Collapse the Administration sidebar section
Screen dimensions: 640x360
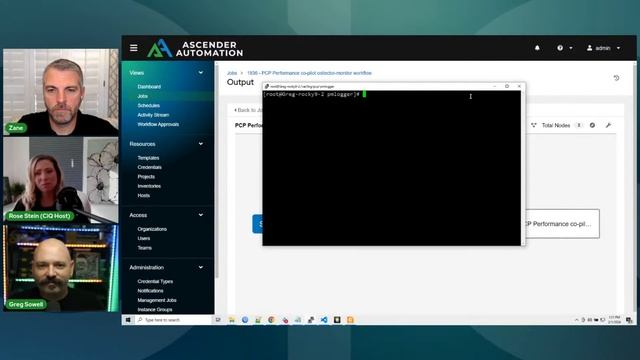(x=201, y=267)
